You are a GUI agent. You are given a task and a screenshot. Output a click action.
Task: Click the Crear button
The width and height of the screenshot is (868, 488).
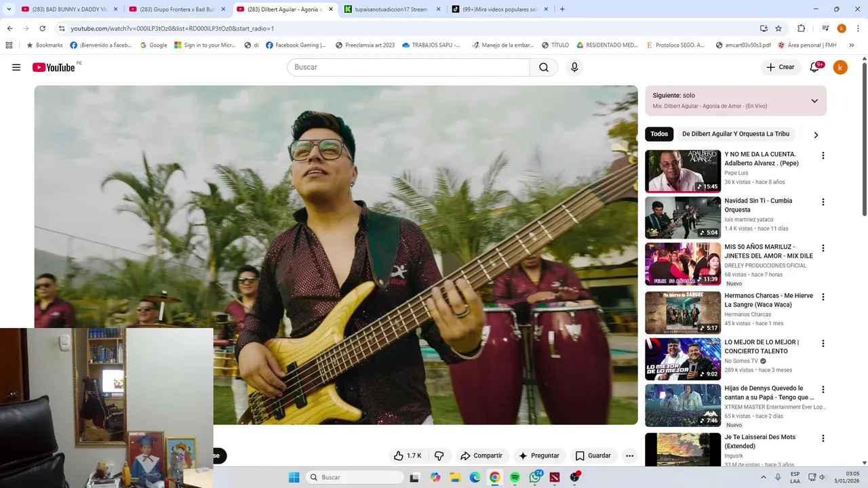[x=781, y=67]
